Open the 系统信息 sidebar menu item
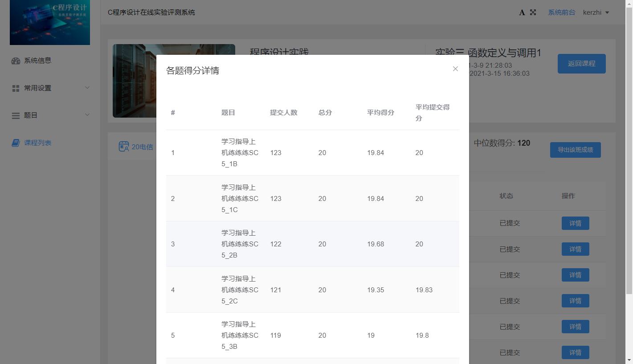633x364 pixels. [38, 61]
